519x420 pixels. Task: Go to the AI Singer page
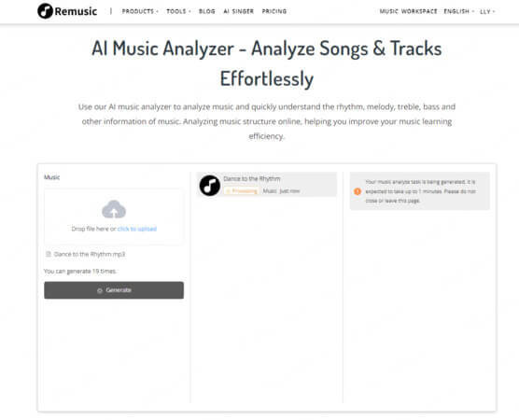(x=238, y=11)
